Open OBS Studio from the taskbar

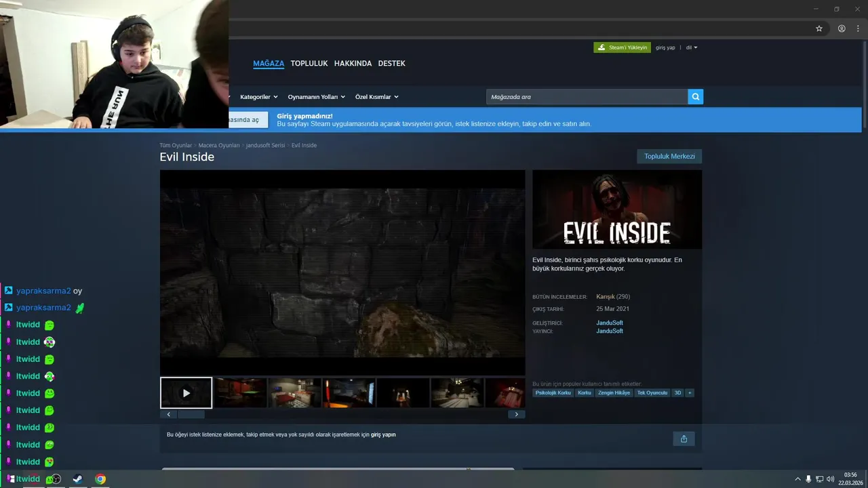coord(56,479)
